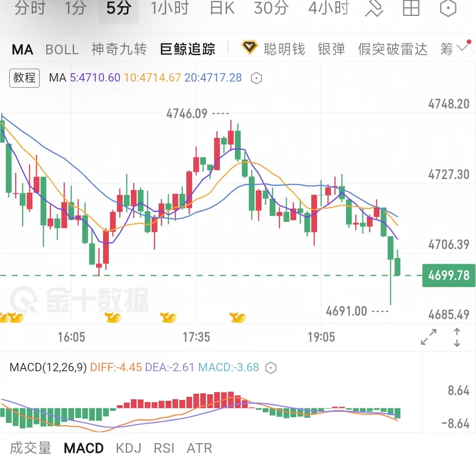Tap the 4685.49 price axis label
The image size is (476, 459).
tap(449, 315)
